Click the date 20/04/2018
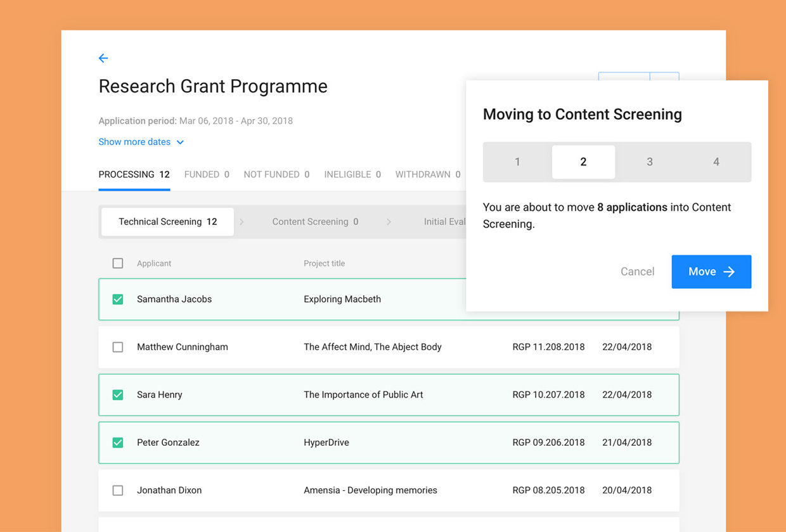This screenshot has width=786, height=532. click(627, 490)
